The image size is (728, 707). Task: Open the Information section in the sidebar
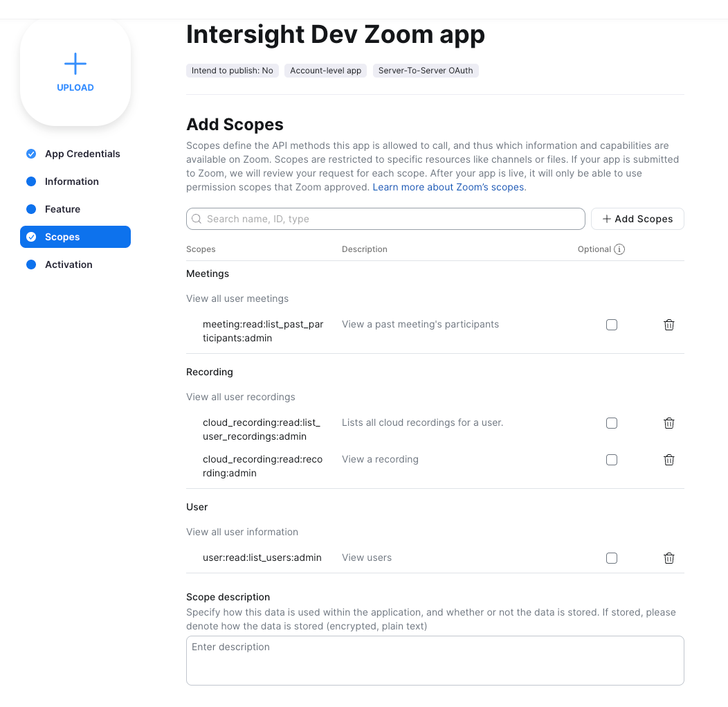pos(71,181)
